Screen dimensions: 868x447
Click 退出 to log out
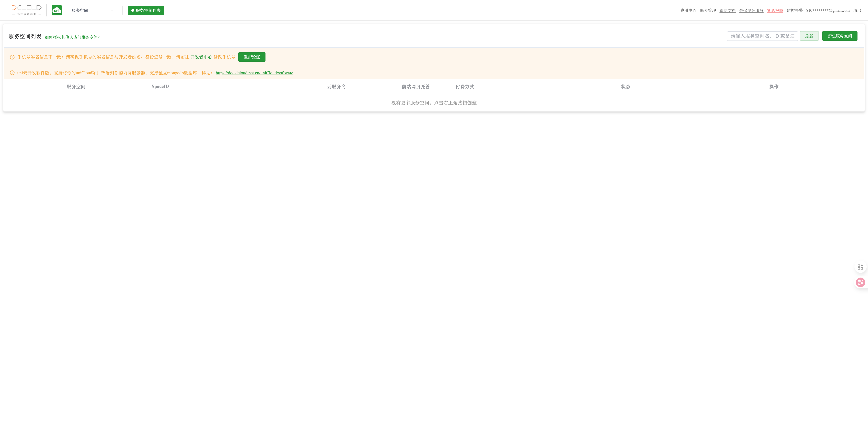coord(857,11)
